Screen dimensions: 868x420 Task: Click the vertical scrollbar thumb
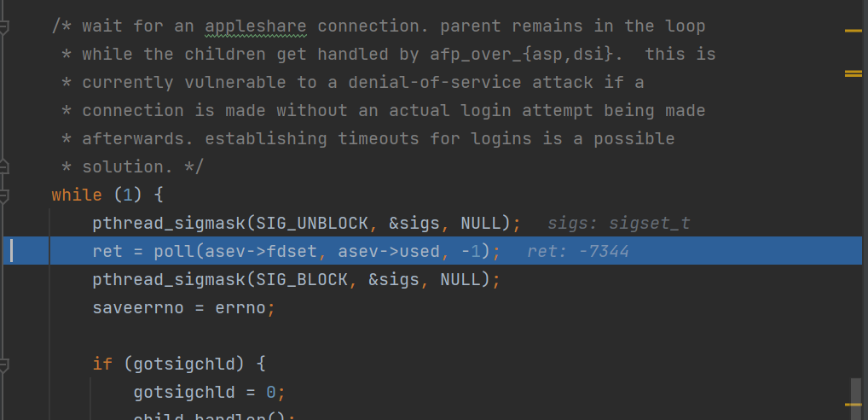click(x=856, y=399)
